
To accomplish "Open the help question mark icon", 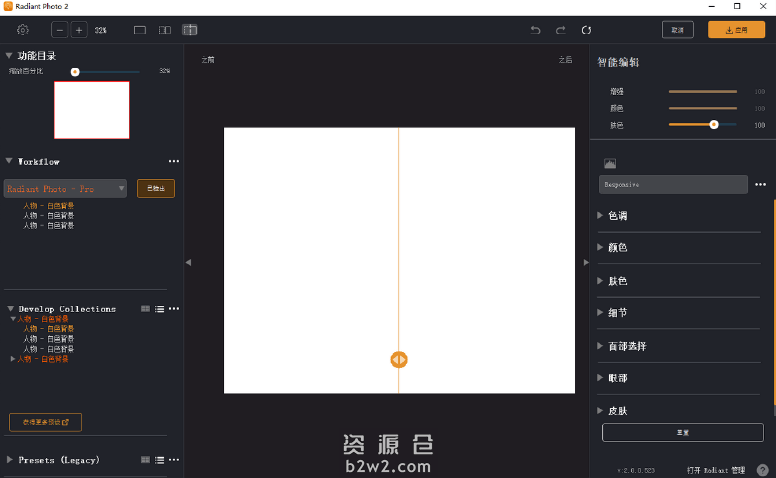I will [763, 470].
